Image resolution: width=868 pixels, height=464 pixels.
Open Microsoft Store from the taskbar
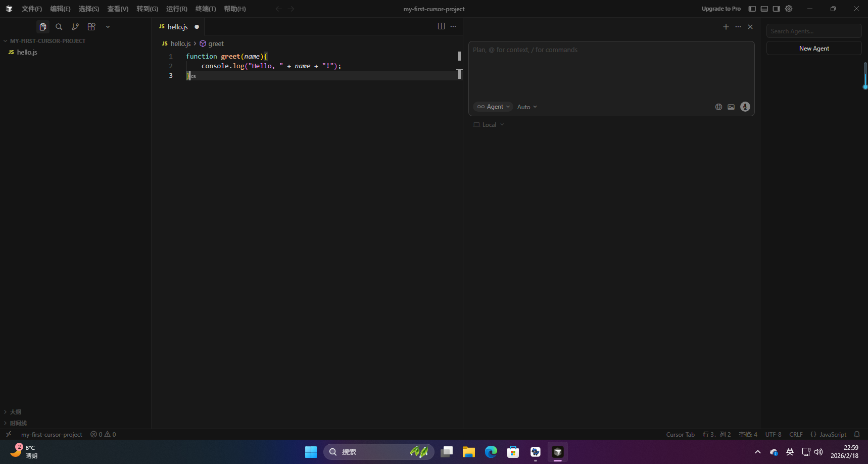(x=513, y=452)
